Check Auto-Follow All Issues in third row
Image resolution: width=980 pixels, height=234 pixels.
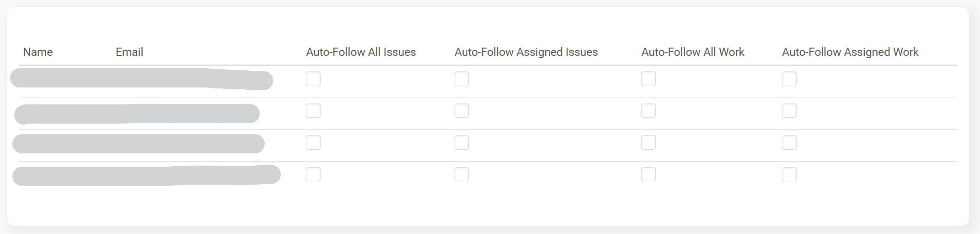pyautogui.click(x=313, y=142)
